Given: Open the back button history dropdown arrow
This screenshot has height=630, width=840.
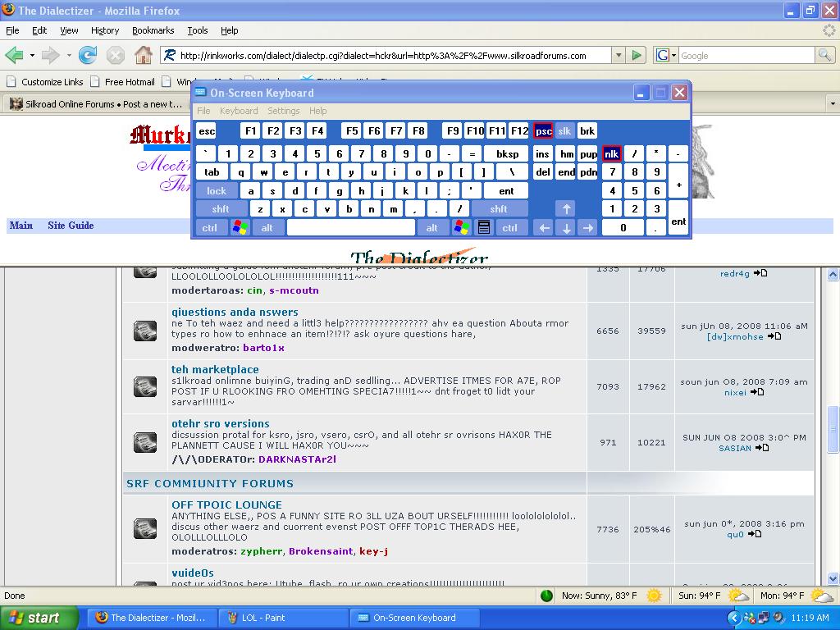Looking at the screenshot, I should click(32, 56).
